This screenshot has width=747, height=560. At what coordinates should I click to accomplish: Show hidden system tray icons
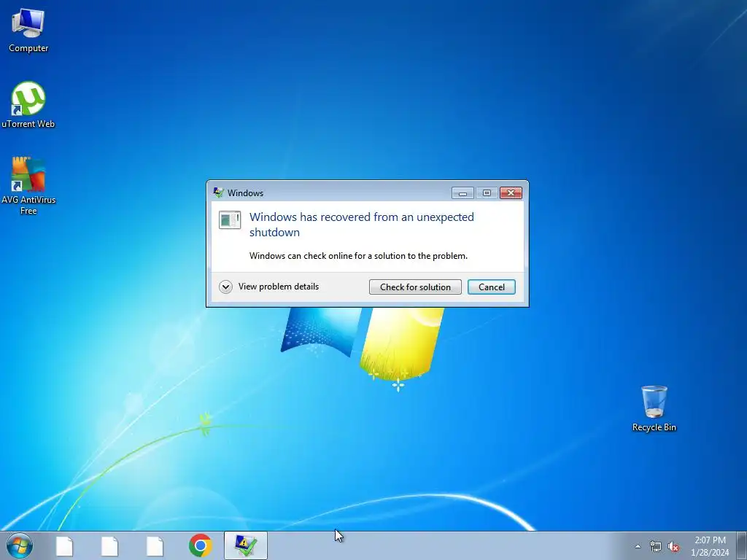638,547
